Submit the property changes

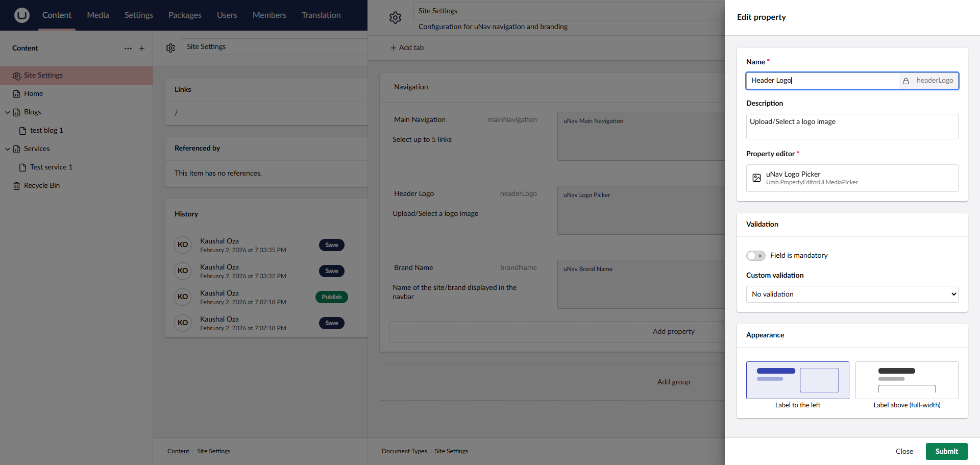(x=947, y=452)
